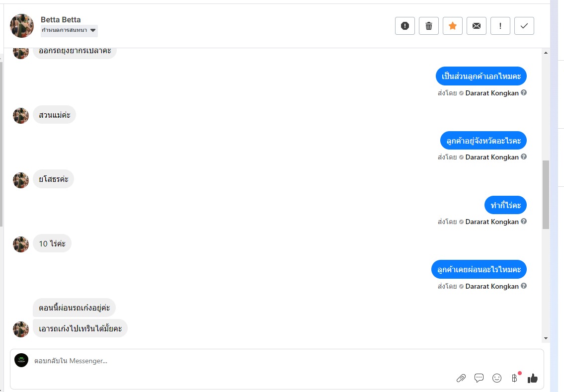Click scrollbar down arrow in chat
Screen dimensions: 564x392
coord(546,338)
